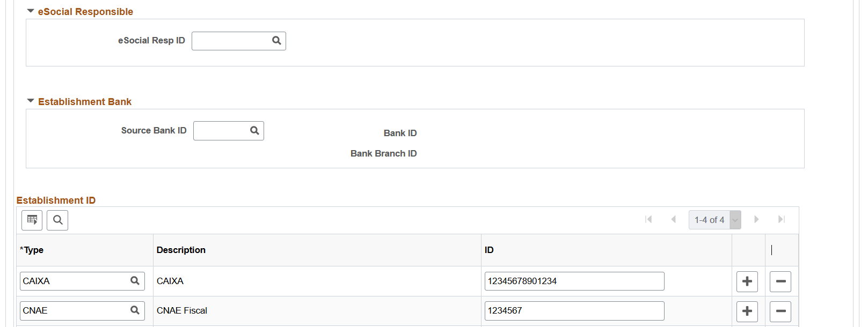Screen dimensions: 868x327
Task: Delete the CNAE Fiscal row
Action: click(781, 311)
